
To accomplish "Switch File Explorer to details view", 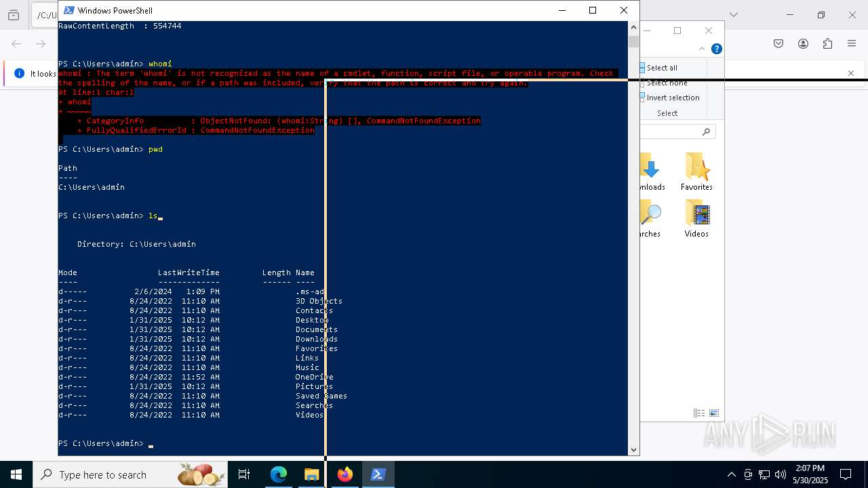I will tap(698, 413).
